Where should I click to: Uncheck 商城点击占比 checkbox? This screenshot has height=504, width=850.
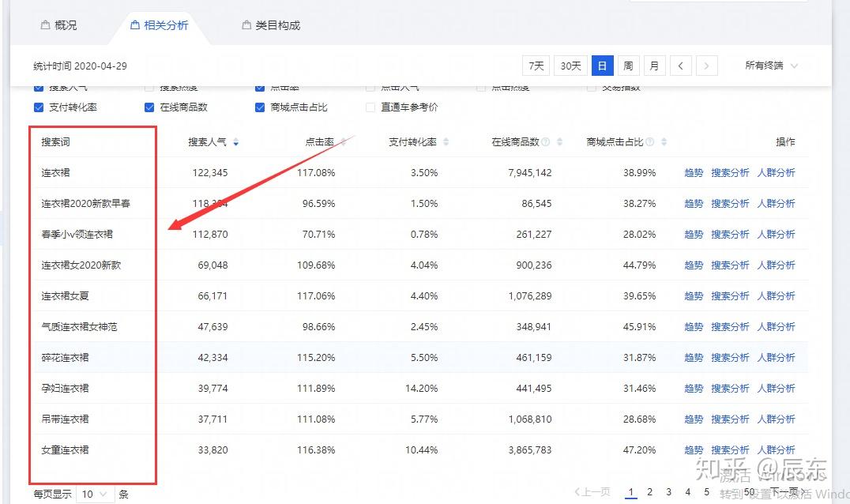(x=260, y=107)
